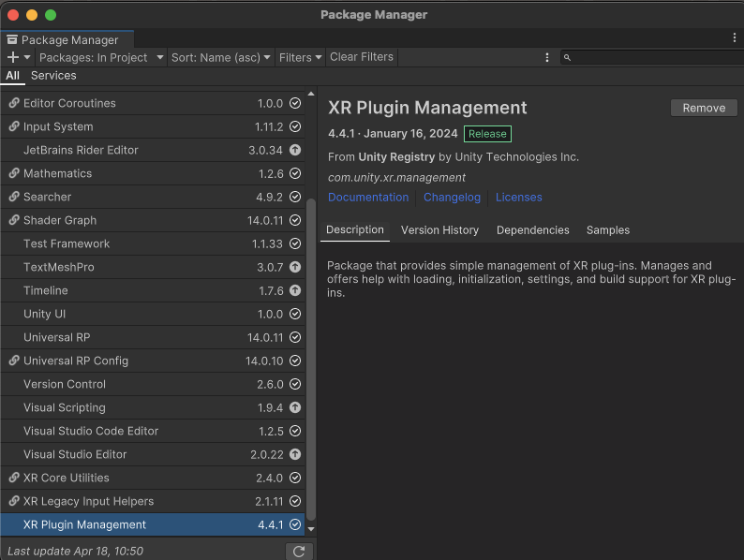Open the window tab kebab menu
This screenshot has width=744, height=560.
click(735, 38)
